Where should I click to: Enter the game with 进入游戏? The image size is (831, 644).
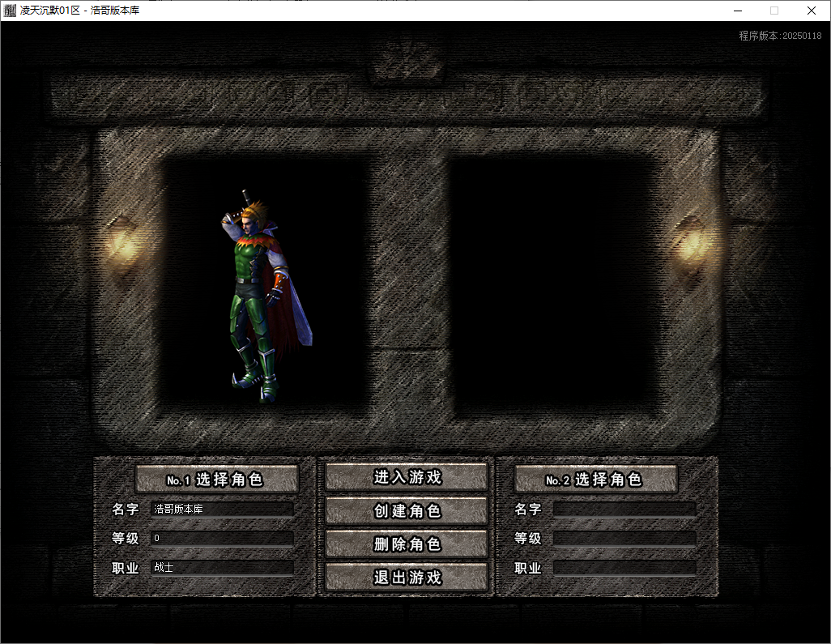click(x=407, y=477)
